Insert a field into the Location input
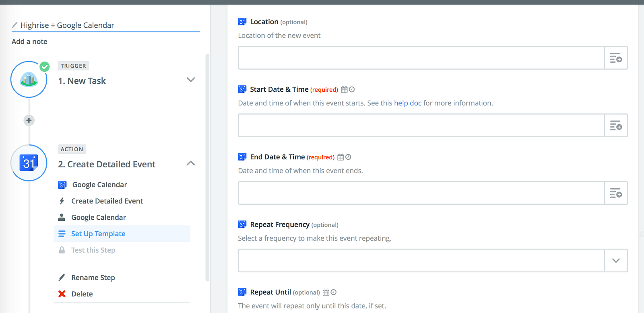 (x=616, y=58)
